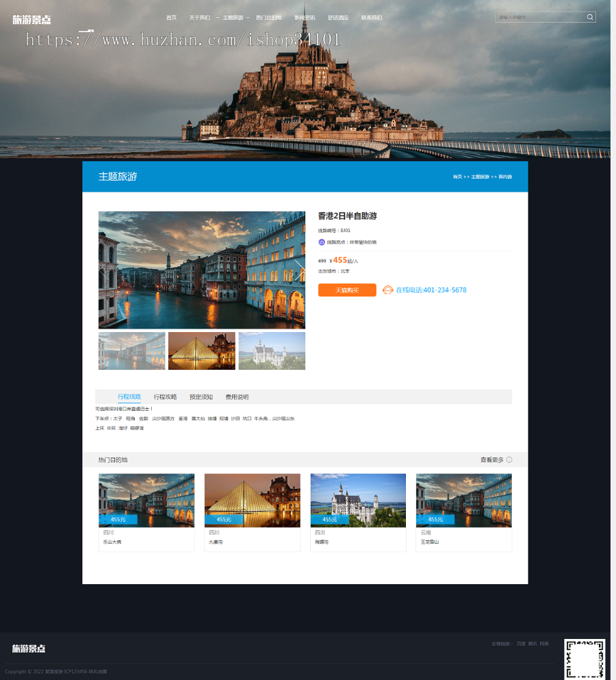616x680 pixels.
Task: Open the 玉龙雪山 destination card
Action: click(x=464, y=513)
